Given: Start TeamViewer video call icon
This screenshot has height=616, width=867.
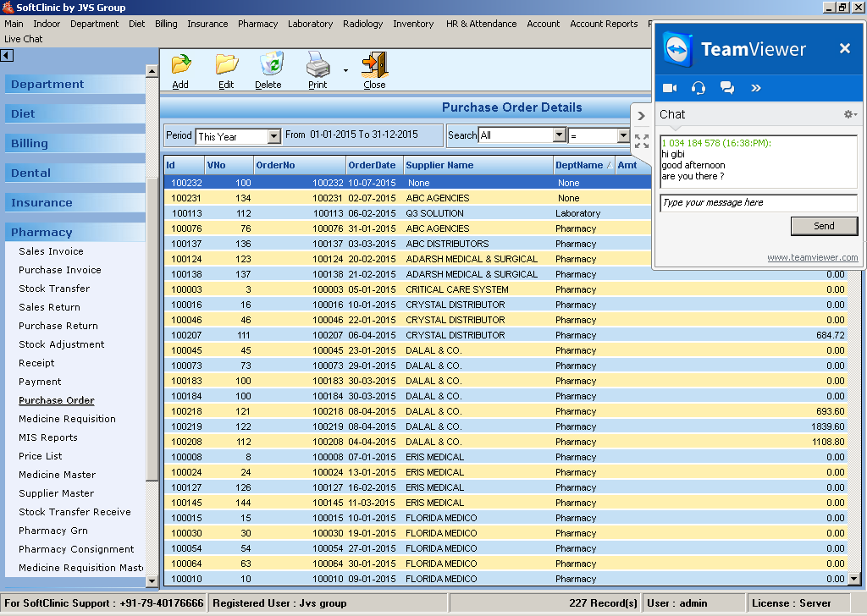Looking at the screenshot, I should pos(670,88).
